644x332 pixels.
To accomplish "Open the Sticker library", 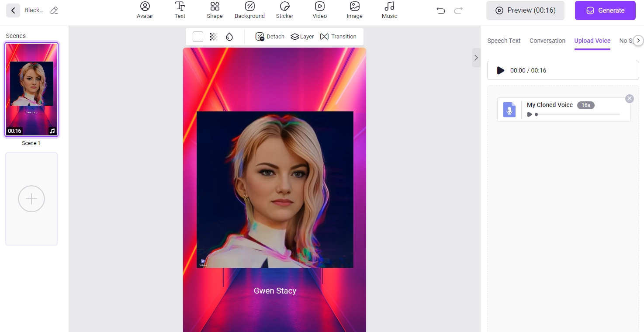I will [x=284, y=10].
